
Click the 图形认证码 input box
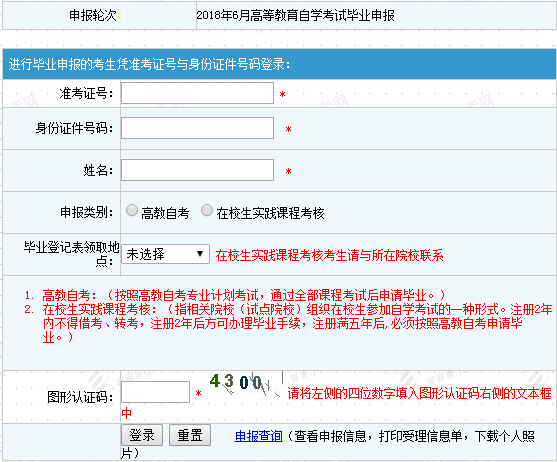pos(156,392)
